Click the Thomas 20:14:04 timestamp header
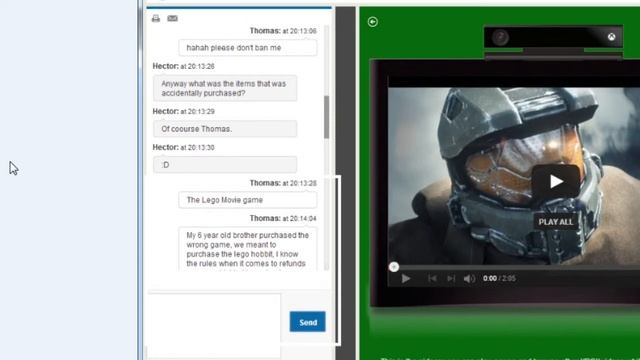The image size is (640, 360). pyautogui.click(x=283, y=219)
